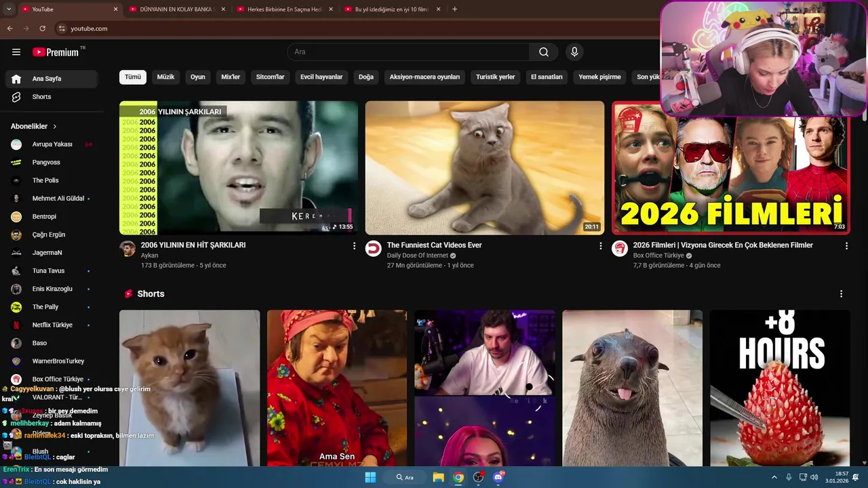Click Chrome icon in taskbar
This screenshot has width=868, height=488.
coord(458,477)
